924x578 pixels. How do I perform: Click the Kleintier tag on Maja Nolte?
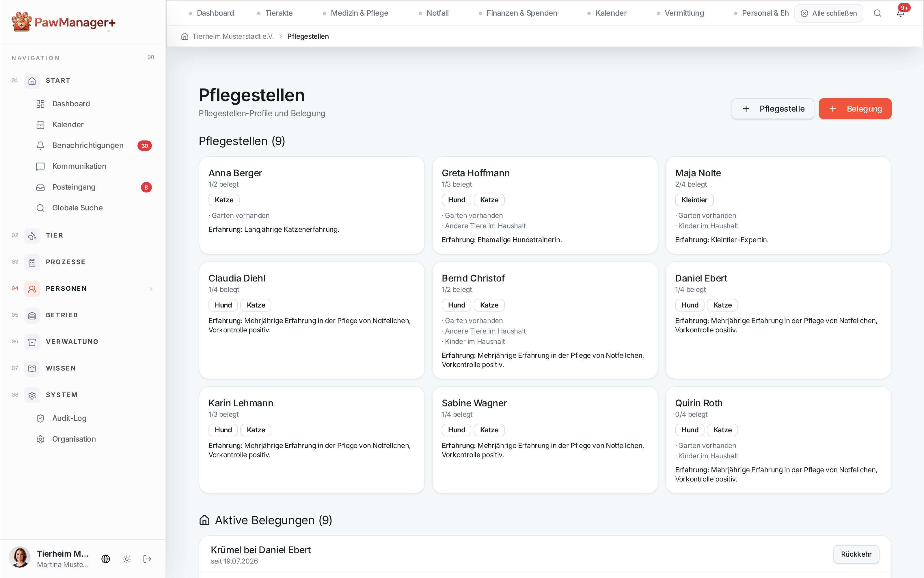click(694, 200)
